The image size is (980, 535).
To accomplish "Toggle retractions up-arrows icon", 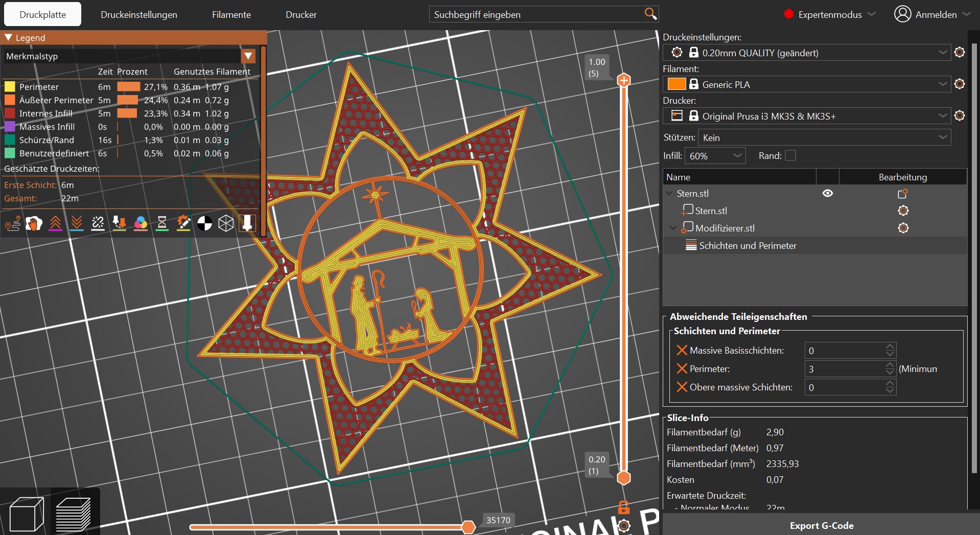I will (55, 223).
